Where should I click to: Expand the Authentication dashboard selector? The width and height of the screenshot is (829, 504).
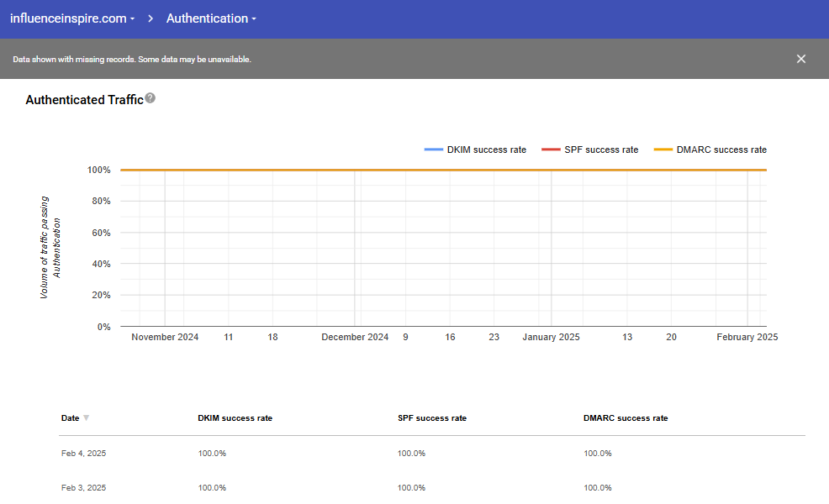(211, 18)
